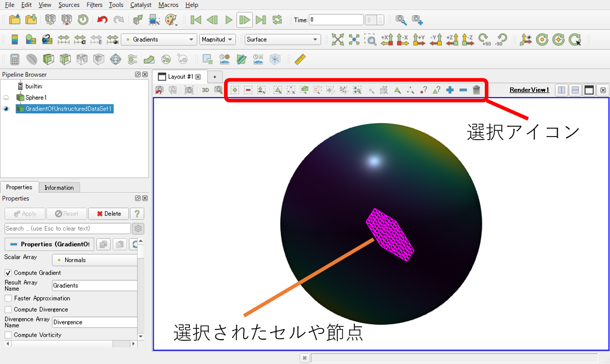Image resolution: width=610 pixels, height=364 pixels.
Task: Switch to the Information tab
Action: pyautogui.click(x=59, y=188)
